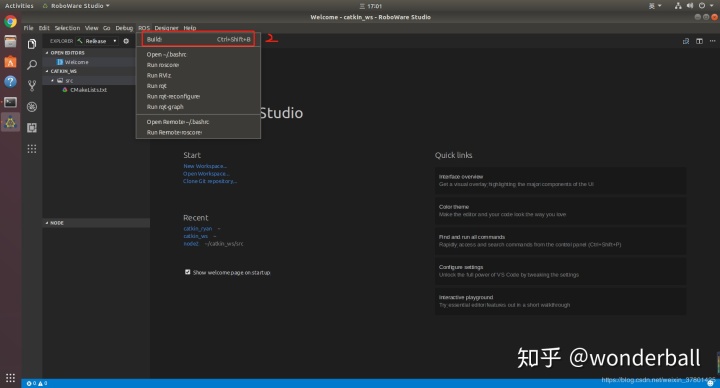Open the Interface overview quick link
Viewport: 720px width, 388px height.
(560, 180)
